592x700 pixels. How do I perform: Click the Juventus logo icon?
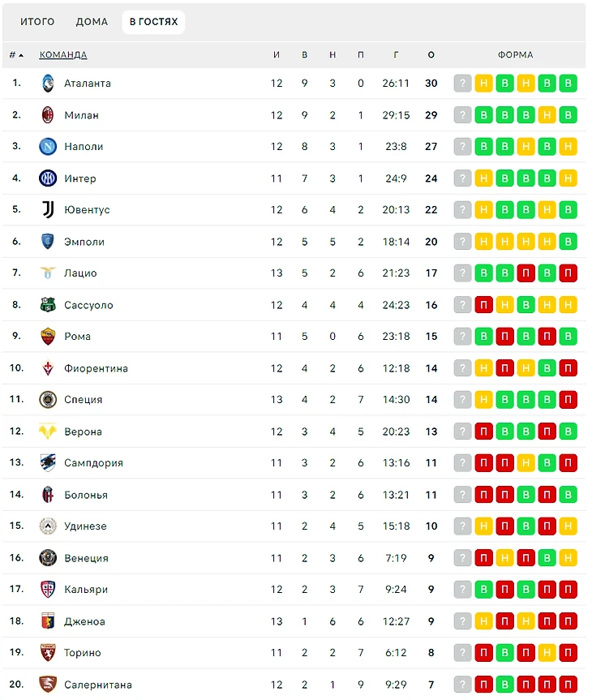pyautogui.click(x=48, y=210)
